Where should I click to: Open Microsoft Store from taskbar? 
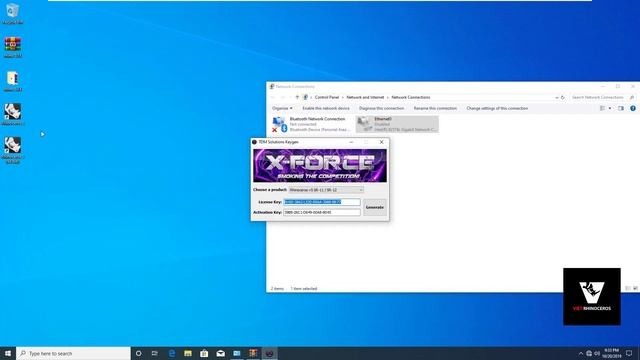[x=204, y=353]
